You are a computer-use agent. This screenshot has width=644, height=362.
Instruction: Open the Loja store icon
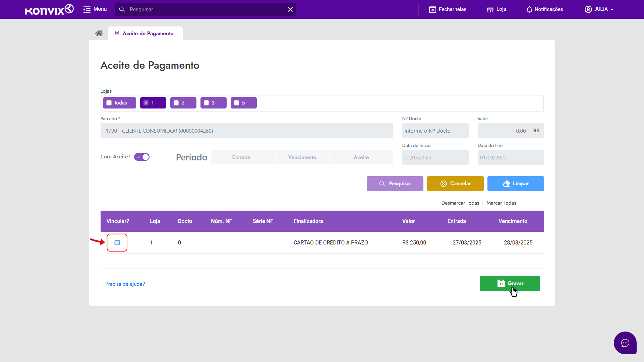click(x=490, y=9)
